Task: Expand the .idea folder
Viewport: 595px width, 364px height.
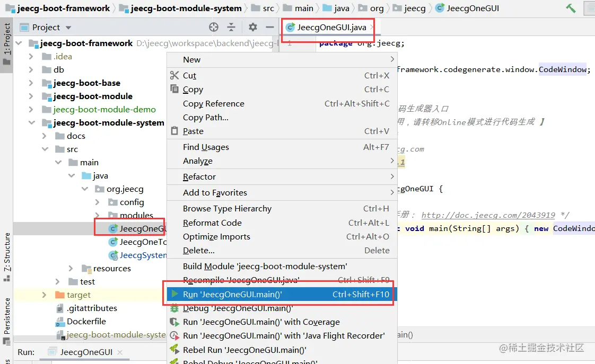Action: click(x=31, y=57)
